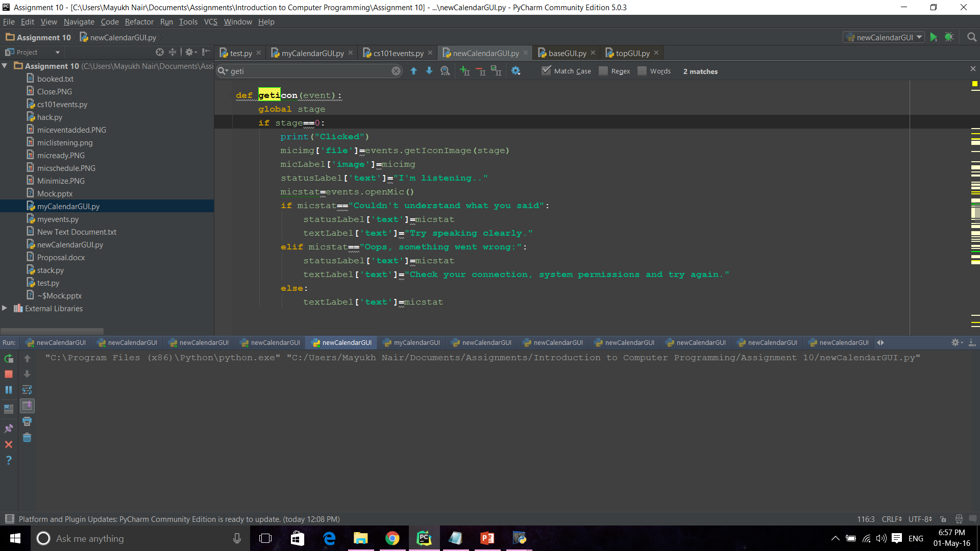Open run panel settings gear
The height and width of the screenshot is (551, 980).
(956, 342)
